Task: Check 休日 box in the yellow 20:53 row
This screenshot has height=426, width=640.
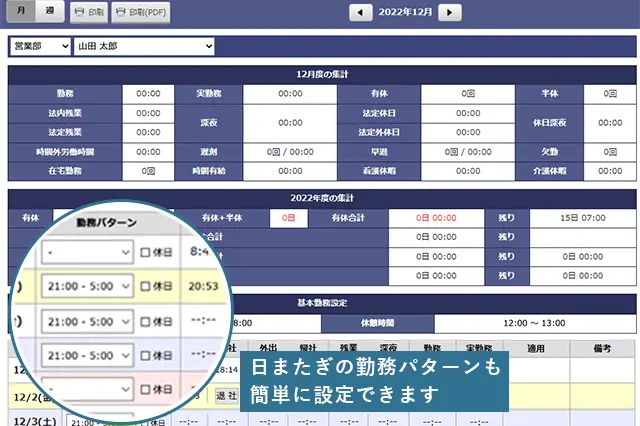Action: (x=146, y=287)
